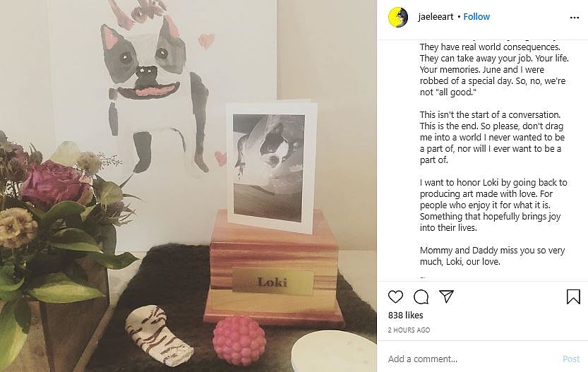Screen dimensions: 588x372
Task: Click the 'Mommy and Daddy miss you' caption paragraph
Action: pos(492,256)
